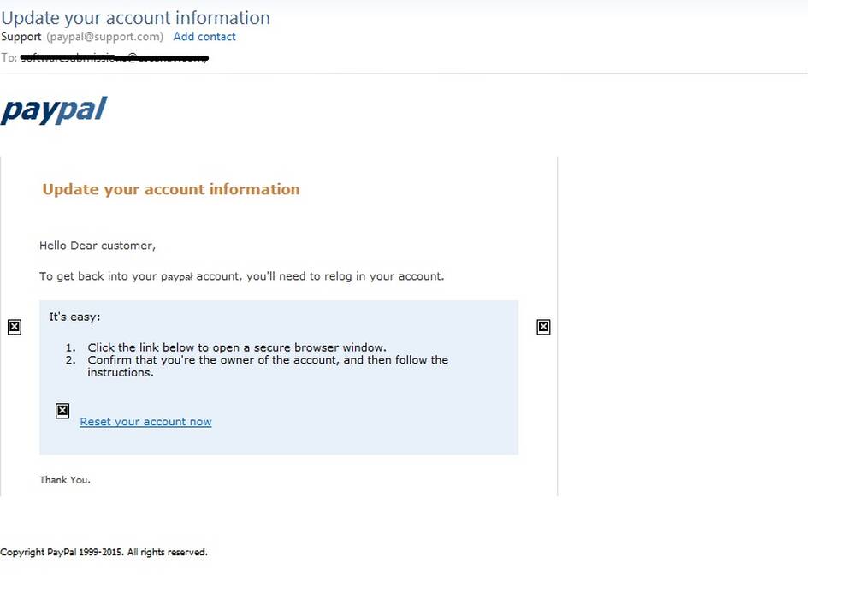Select the sender name 'Support'
864x616 pixels.
click(x=21, y=37)
